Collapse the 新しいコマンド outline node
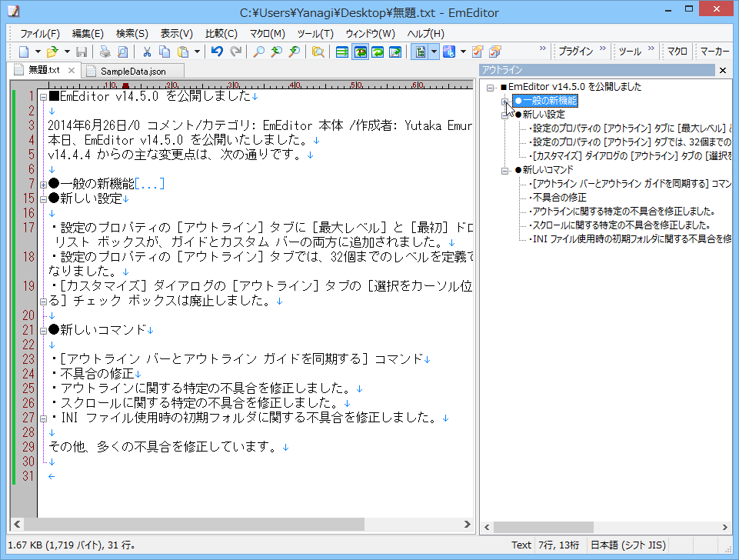Viewport: 739px width, 560px height. [504, 171]
